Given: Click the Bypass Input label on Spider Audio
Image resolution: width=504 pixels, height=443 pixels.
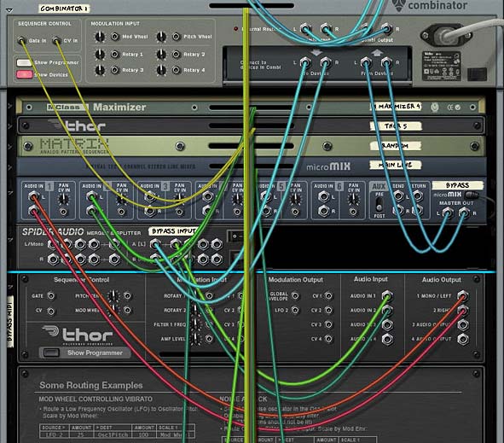Looking at the screenshot, I should (174, 231).
